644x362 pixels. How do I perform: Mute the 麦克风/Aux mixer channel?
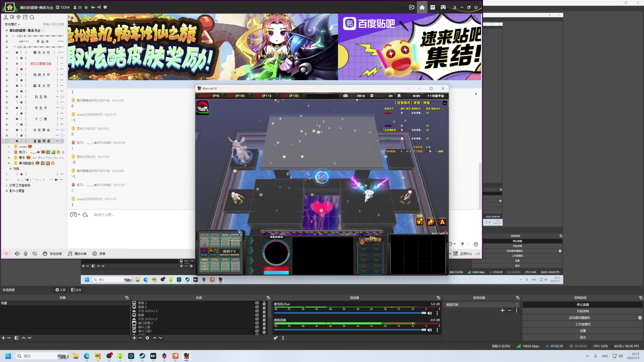coord(430,313)
